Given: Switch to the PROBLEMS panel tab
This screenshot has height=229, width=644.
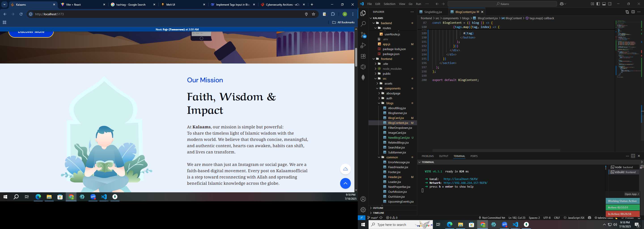Looking at the screenshot, I should click(428, 156).
